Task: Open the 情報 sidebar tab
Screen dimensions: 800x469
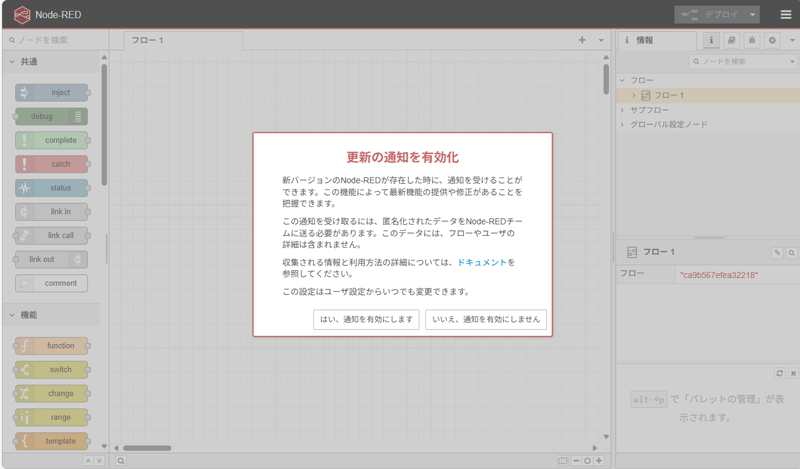Action: (657, 40)
